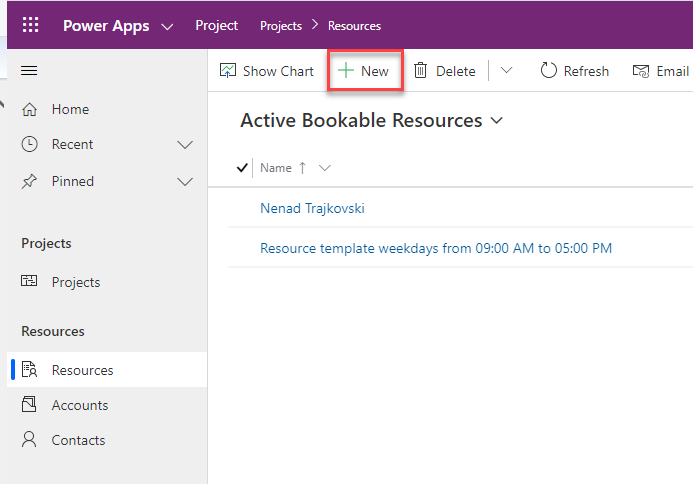Open the Delete split-button dropdown arrow
This screenshot has height=484, width=693.
[x=506, y=71]
